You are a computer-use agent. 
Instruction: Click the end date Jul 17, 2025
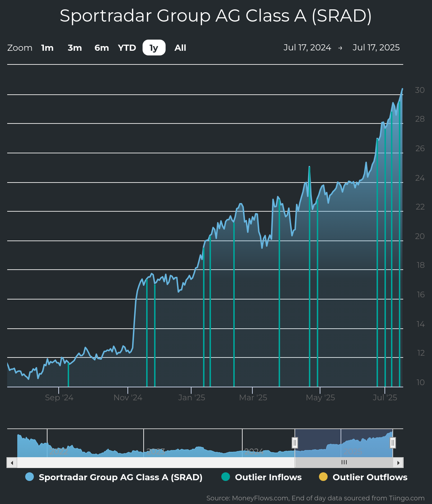pos(376,48)
